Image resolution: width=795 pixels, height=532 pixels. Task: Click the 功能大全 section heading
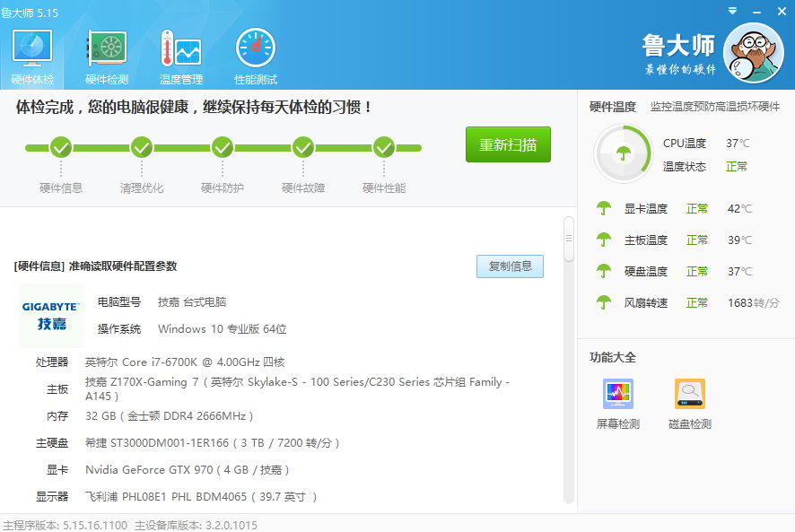point(613,357)
